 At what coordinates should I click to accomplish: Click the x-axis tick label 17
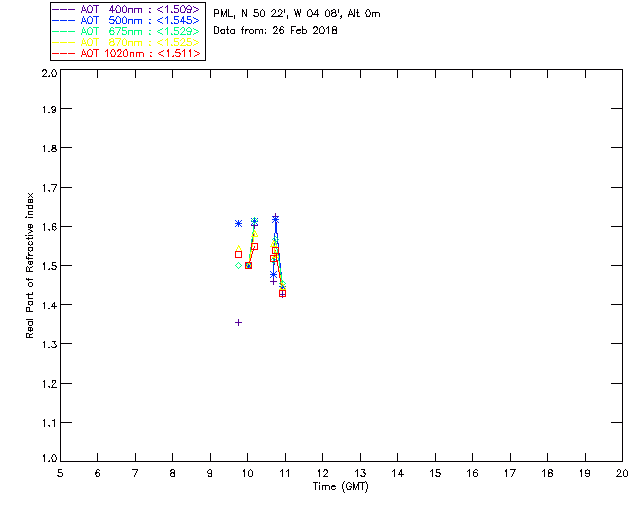tap(510, 473)
